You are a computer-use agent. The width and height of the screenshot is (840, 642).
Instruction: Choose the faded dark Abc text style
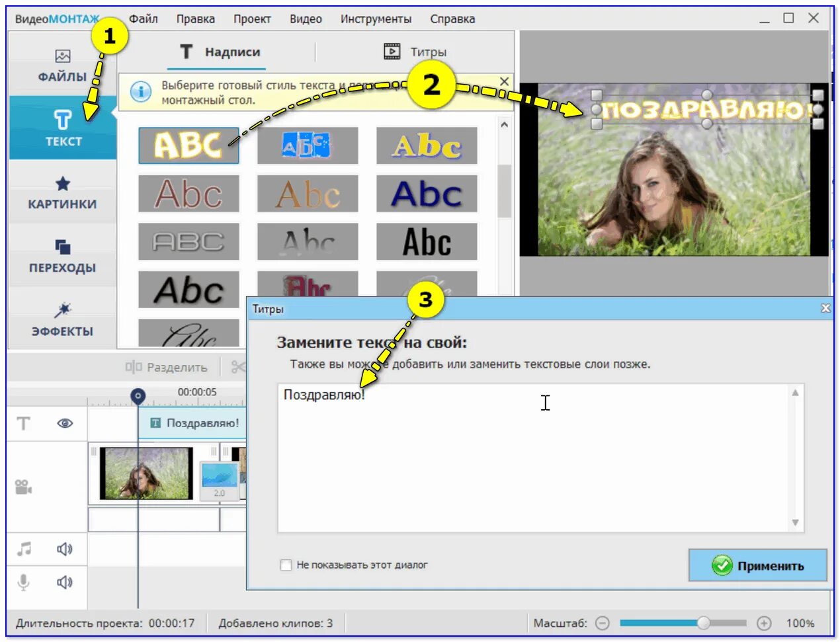click(308, 241)
